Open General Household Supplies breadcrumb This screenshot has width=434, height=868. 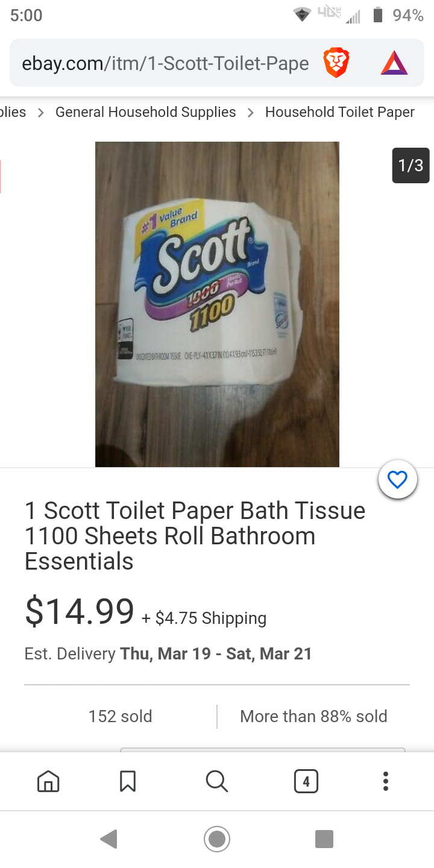(x=146, y=112)
